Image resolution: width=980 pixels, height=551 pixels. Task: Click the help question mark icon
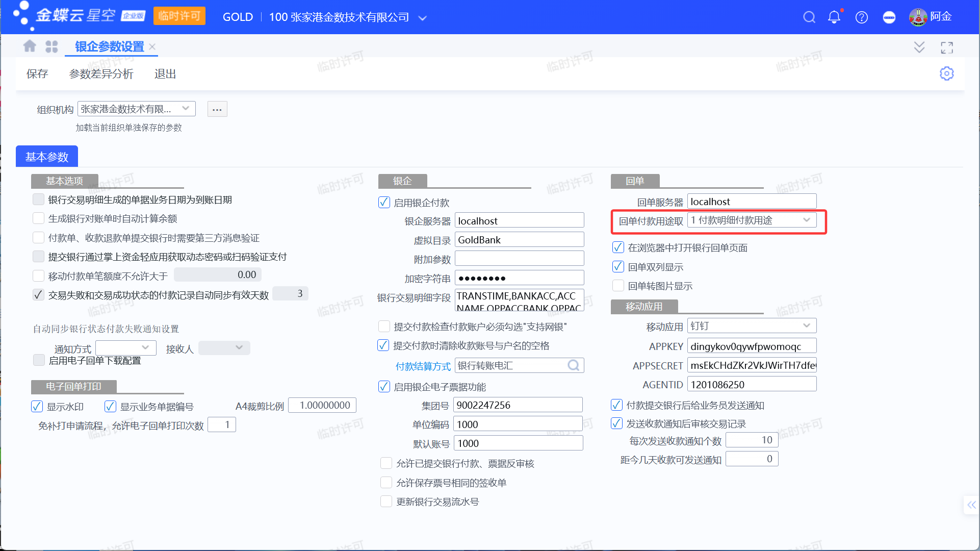(862, 17)
